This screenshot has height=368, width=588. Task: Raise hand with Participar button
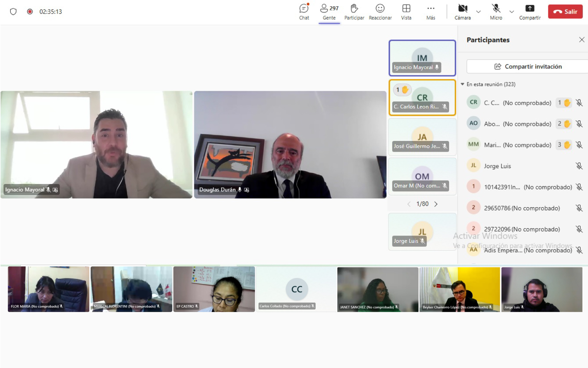(354, 12)
